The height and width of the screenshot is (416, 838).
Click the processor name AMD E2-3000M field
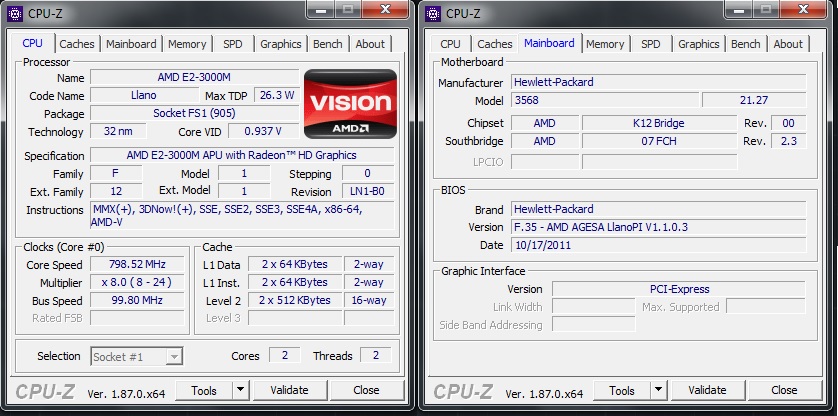[x=194, y=77]
